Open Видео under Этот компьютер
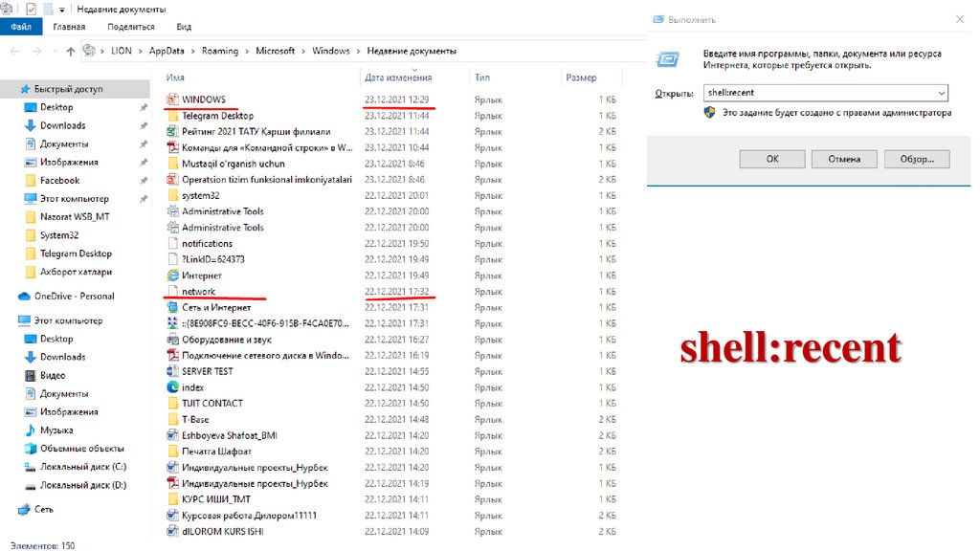The height and width of the screenshot is (551, 980). coord(53,375)
